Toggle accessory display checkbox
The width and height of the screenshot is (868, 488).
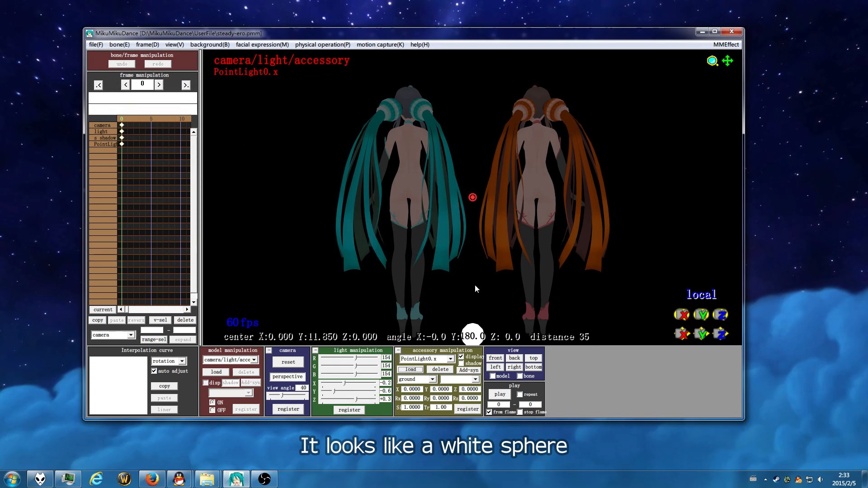pyautogui.click(x=461, y=357)
